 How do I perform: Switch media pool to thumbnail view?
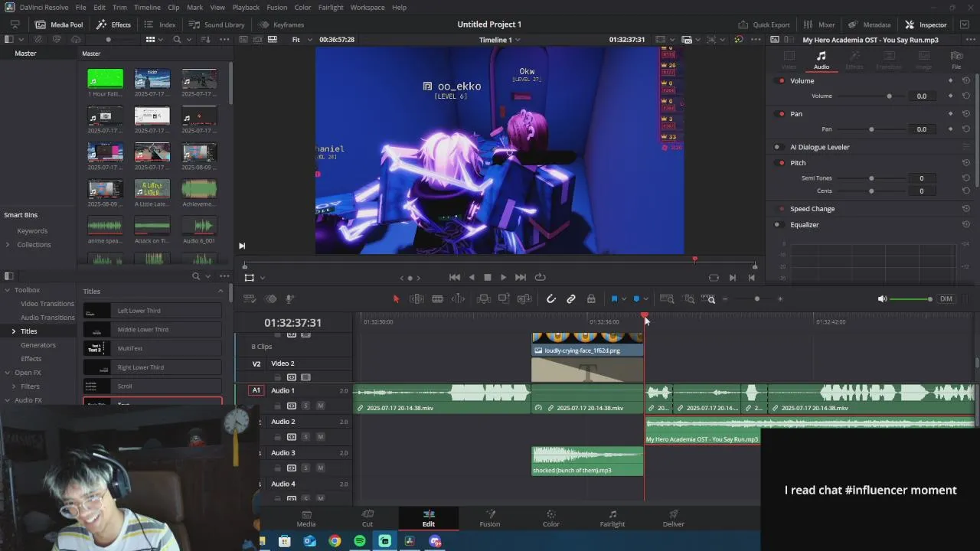point(150,39)
